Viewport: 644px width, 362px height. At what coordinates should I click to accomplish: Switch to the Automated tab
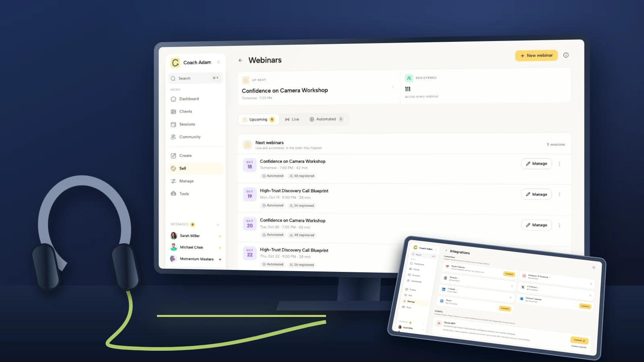(x=326, y=119)
